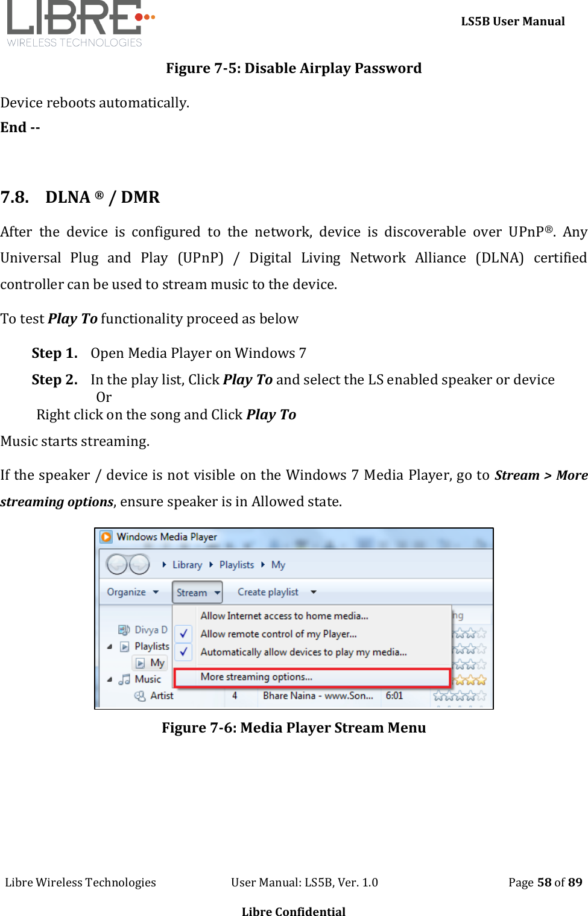Image resolution: width=588 pixels, height=916 pixels.
Task: Click More streaming options
Action: [x=257, y=677]
